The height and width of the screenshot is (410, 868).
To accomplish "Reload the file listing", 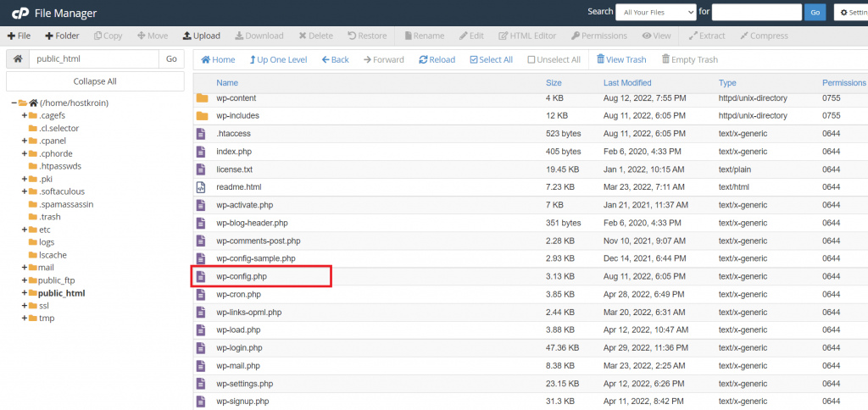I will pos(437,60).
